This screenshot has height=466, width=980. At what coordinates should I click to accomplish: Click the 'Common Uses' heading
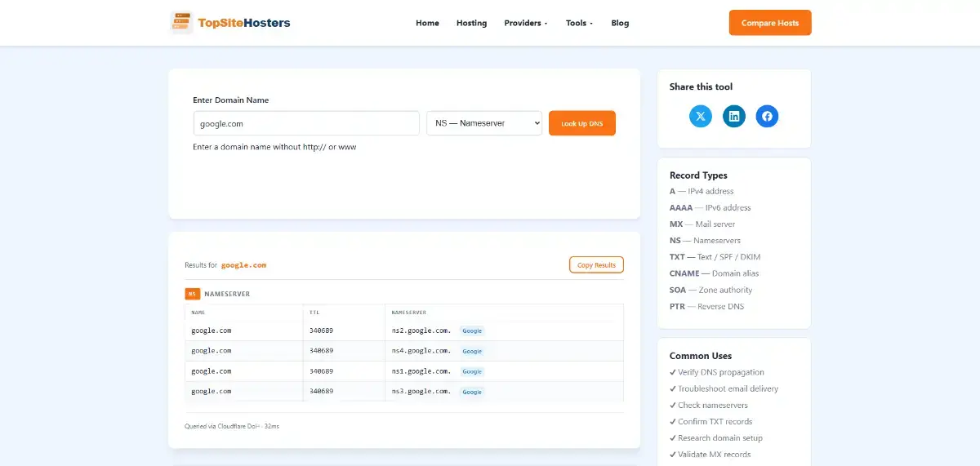click(x=701, y=356)
